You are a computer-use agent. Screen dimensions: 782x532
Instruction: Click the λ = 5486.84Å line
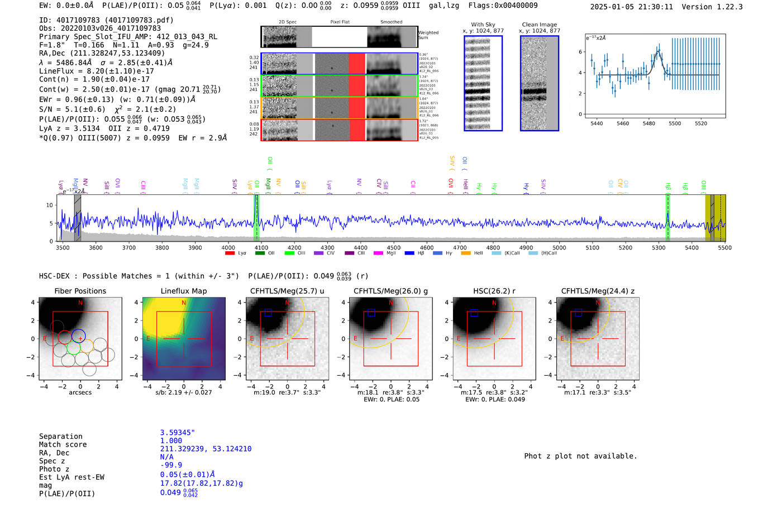coord(106,63)
